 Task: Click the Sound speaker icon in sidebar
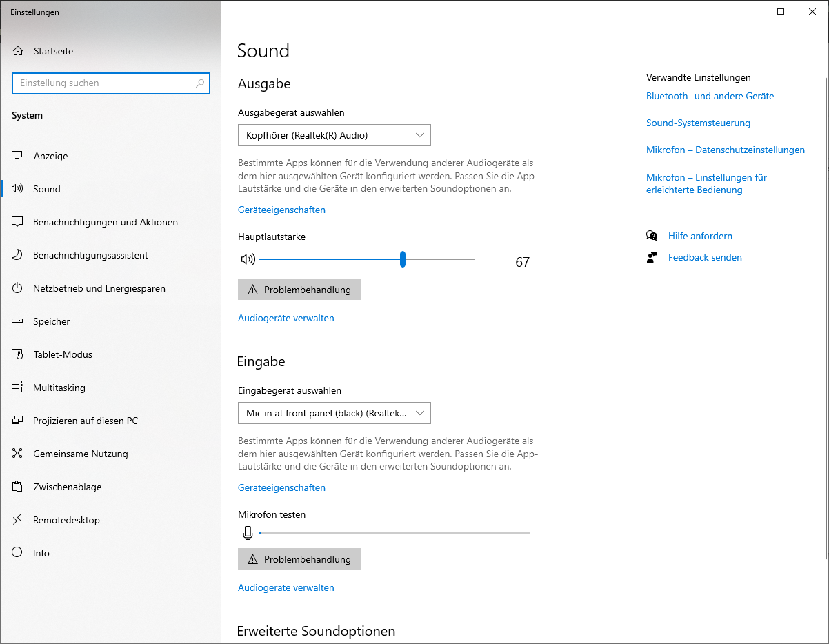point(18,189)
